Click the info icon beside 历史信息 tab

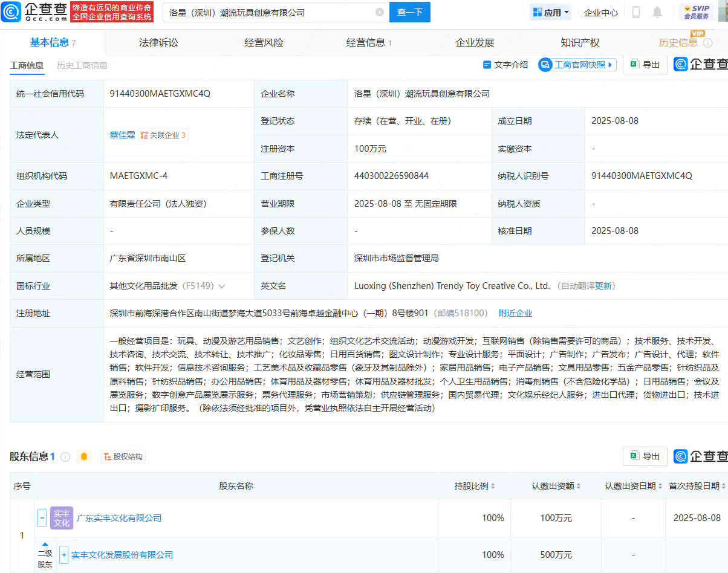(708, 43)
